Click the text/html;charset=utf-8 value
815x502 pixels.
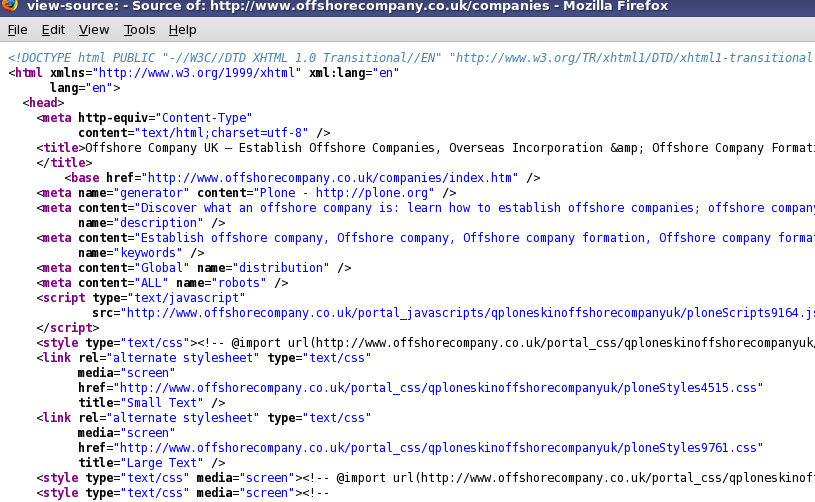221,133
